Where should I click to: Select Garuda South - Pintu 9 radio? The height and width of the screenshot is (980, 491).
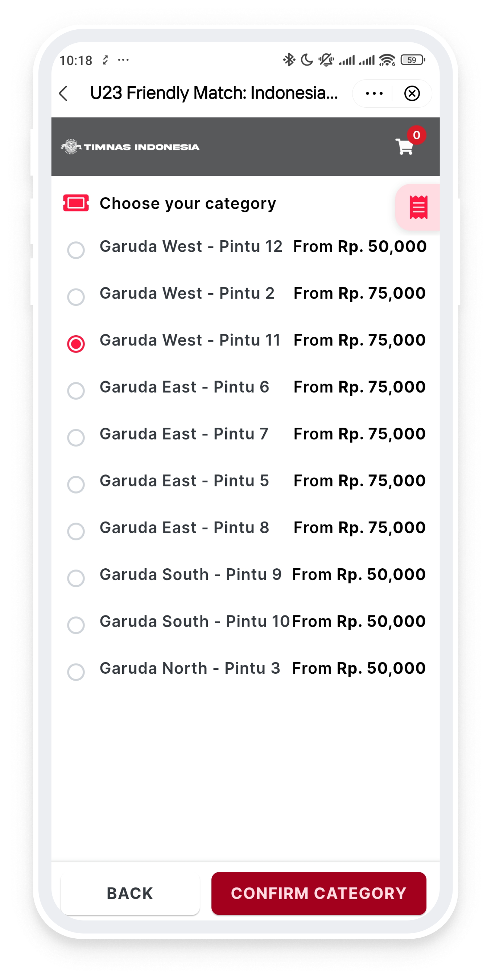tap(76, 578)
